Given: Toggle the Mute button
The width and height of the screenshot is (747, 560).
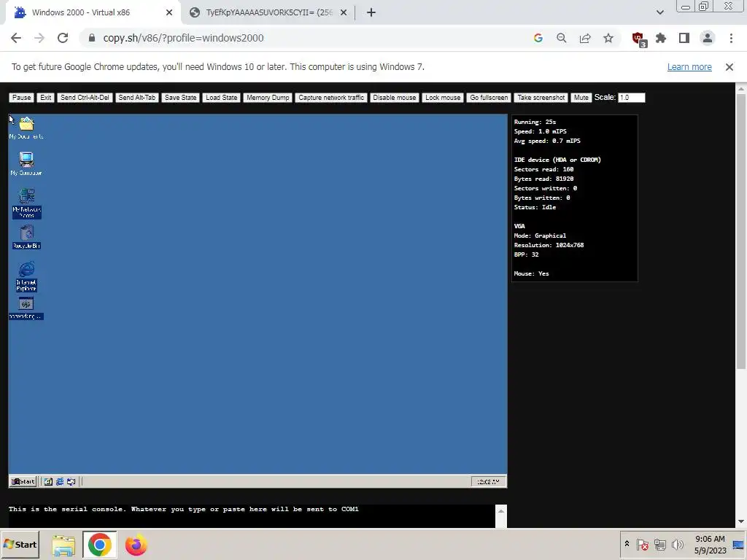Looking at the screenshot, I should point(581,98).
